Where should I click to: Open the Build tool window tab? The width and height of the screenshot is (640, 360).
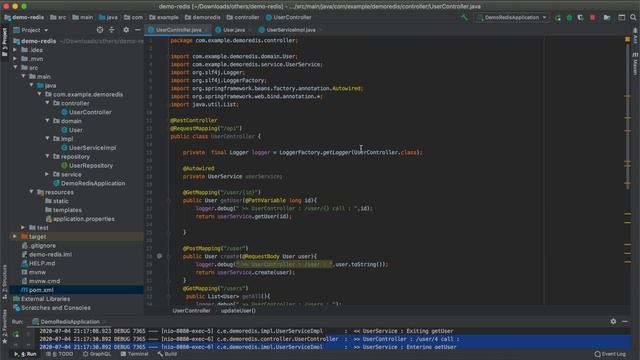click(167, 354)
